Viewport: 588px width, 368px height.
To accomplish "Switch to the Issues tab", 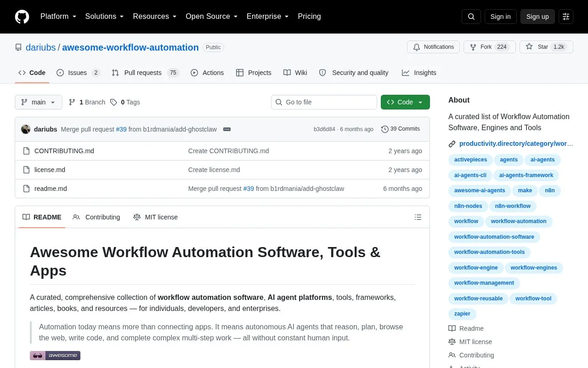I will coord(78,73).
